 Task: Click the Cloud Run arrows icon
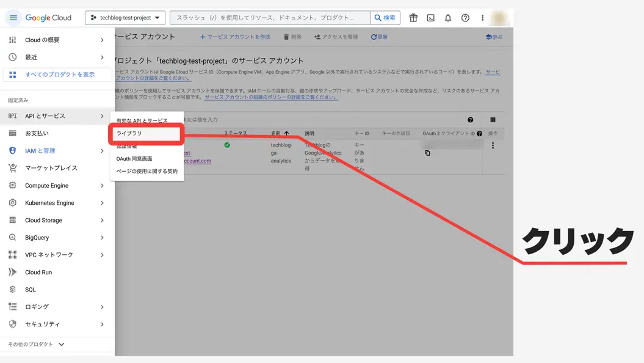[x=13, y=272]
